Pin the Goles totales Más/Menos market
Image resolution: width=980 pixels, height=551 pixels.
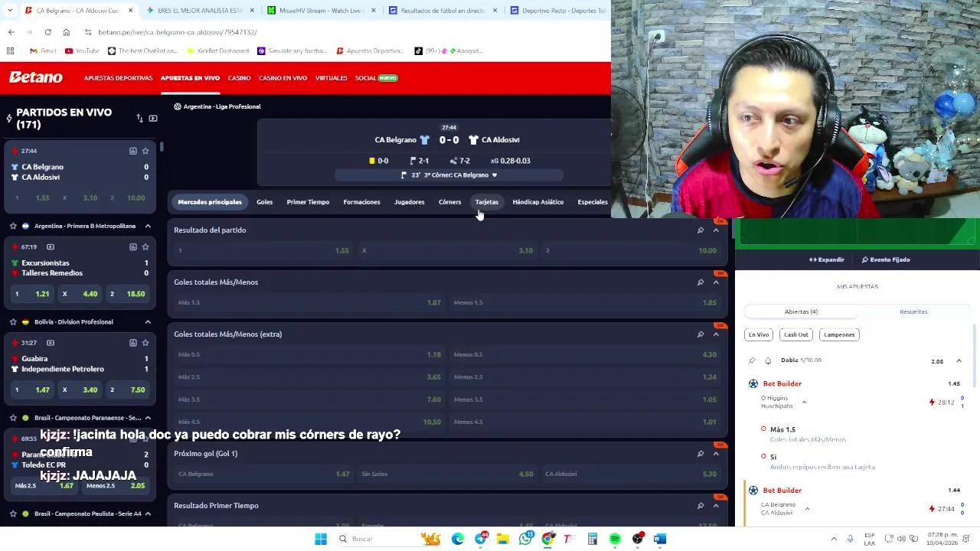tap(700, 282)
